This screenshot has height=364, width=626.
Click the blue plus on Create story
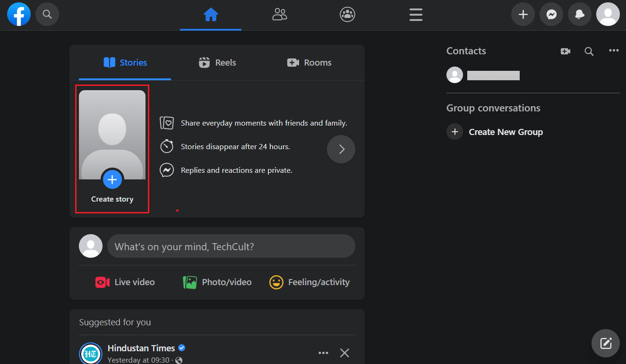(112, 179)
